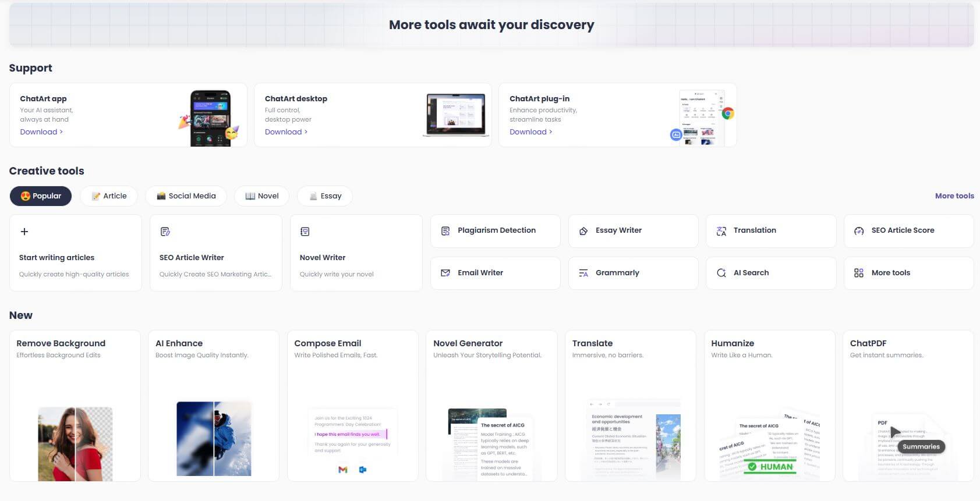Click the Remove Background title

tap(61, 343)
